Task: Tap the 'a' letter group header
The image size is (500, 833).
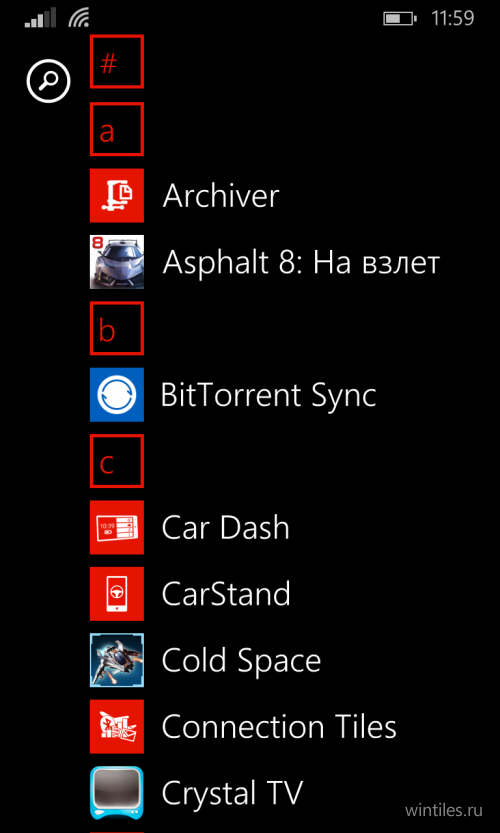Action: click(116, 130)
